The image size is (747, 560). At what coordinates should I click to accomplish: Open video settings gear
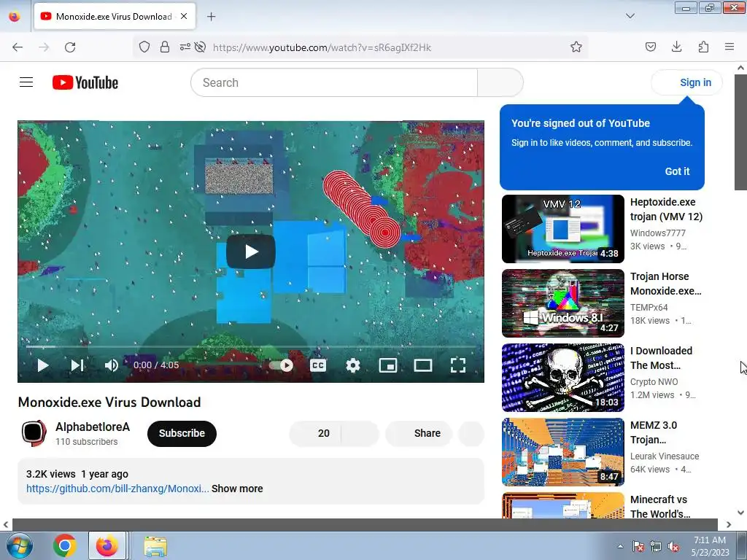(x=353, y=365)
